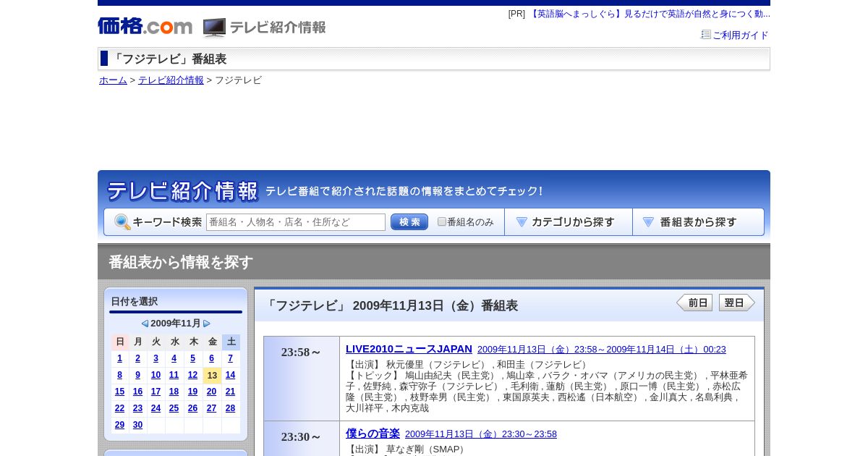Select November 15 in calendar
This screenshot has width=868, height=456.
coord(120,392)
